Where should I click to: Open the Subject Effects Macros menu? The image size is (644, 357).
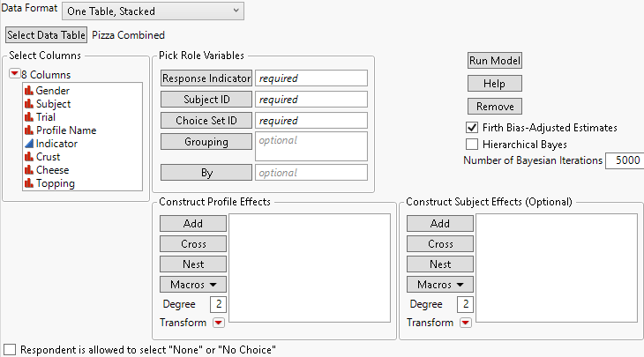coord(439,284)
